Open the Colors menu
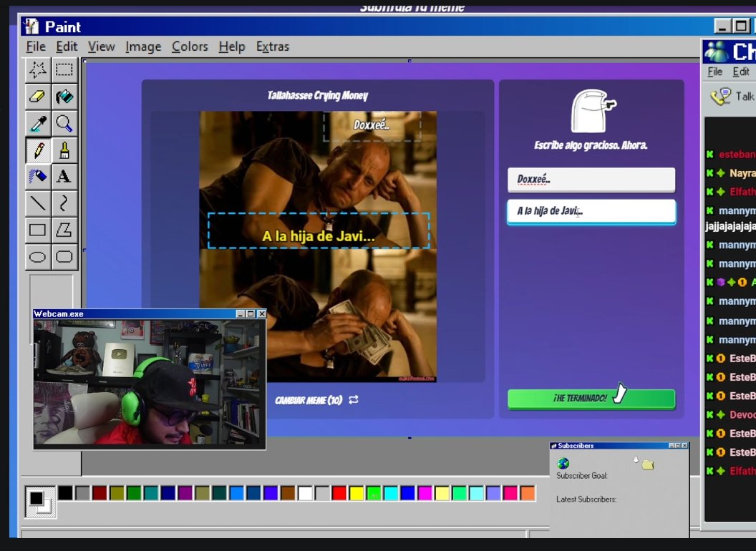This screenshot has height=551, width=756. click(x=190, y=47)
